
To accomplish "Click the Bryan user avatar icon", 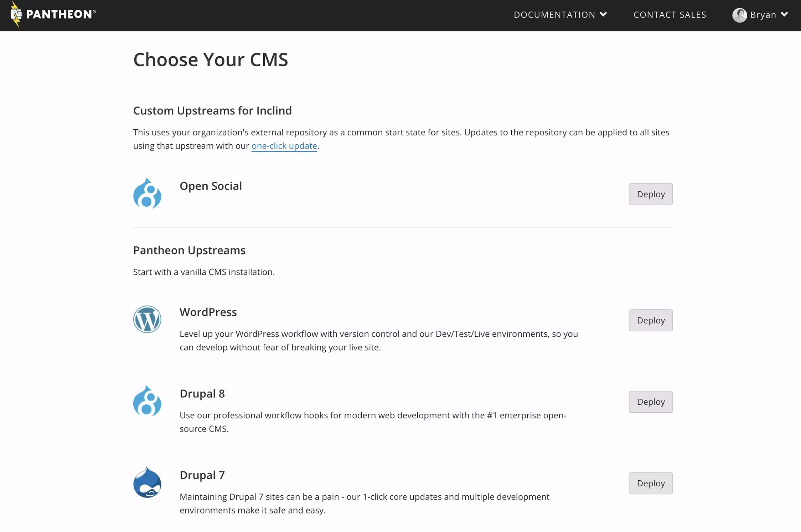I will coord(739,14).
